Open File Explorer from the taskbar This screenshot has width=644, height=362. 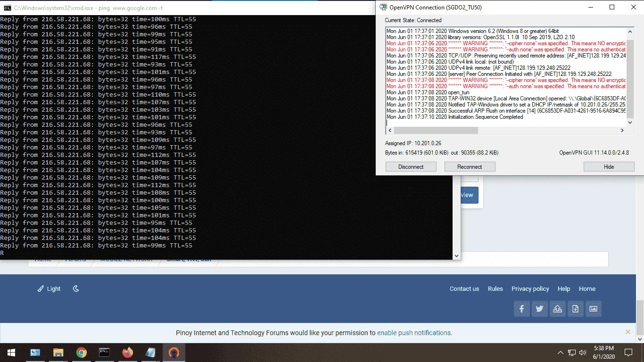pyautogui.click(x=58, y=352)
